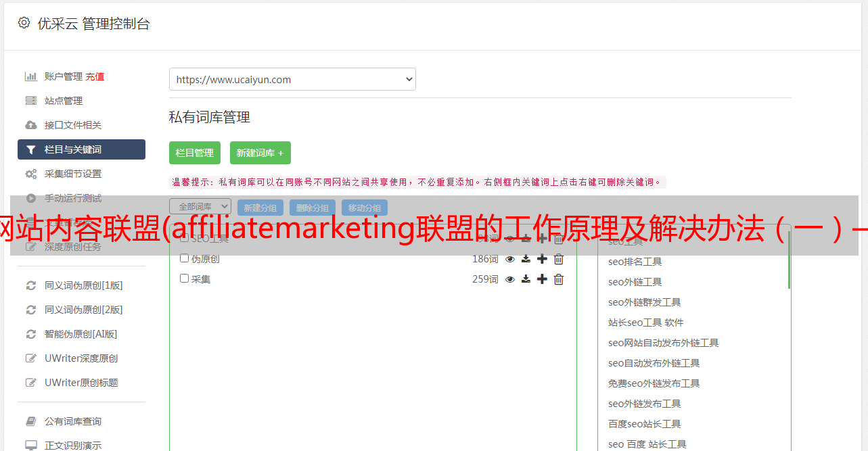Download the 采集 word library
Image resolution: width=868 pixels, height=451 pixels.
pos(526,279)
